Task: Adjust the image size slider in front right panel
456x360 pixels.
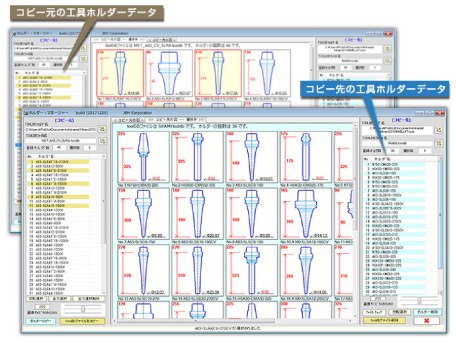Action: (419, 301)
